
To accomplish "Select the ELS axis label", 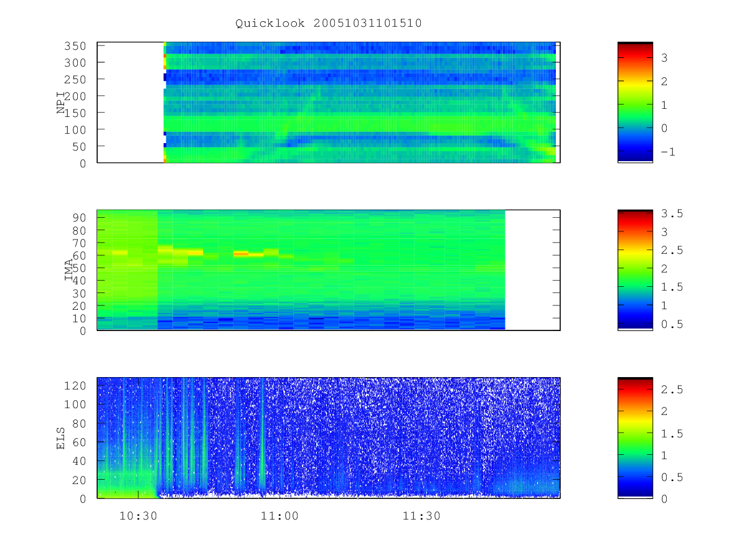I will (61, 438).
